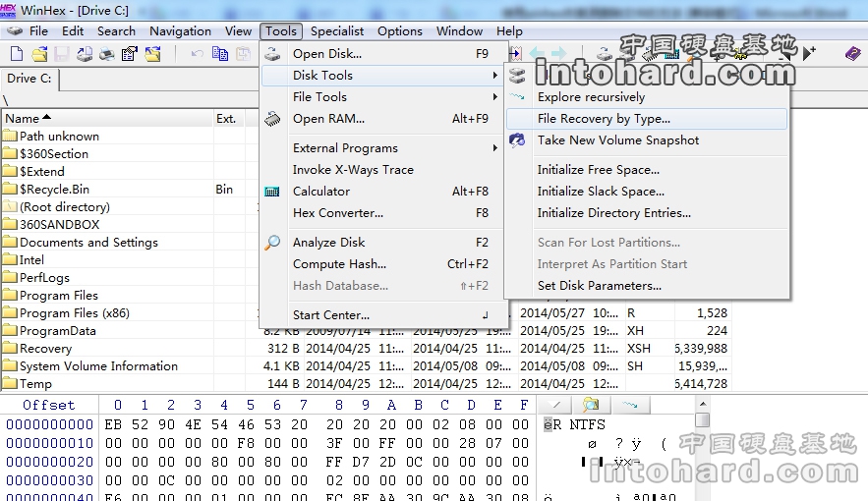Open the View menu
The height and width of the screenshot is (501, 868).
click(238, 31)
